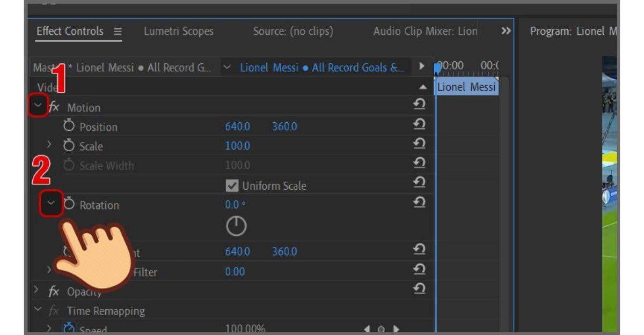This screenshot has width=644, height=335.
Task: Collapse the Motion effect group
Action: coord(38,106)
